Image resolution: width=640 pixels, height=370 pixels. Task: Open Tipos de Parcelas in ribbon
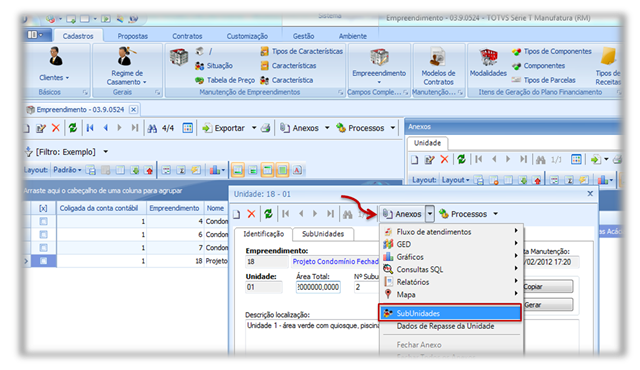coord(544,80)
